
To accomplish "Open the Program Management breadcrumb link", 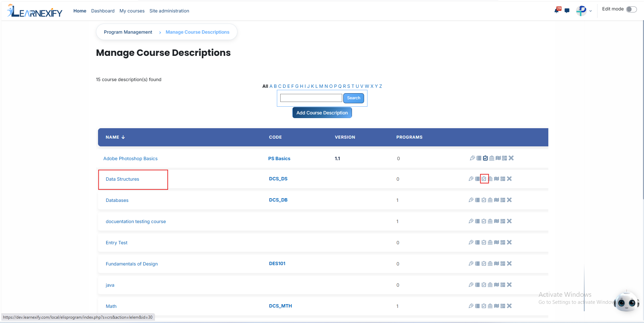I will [128, 32].
